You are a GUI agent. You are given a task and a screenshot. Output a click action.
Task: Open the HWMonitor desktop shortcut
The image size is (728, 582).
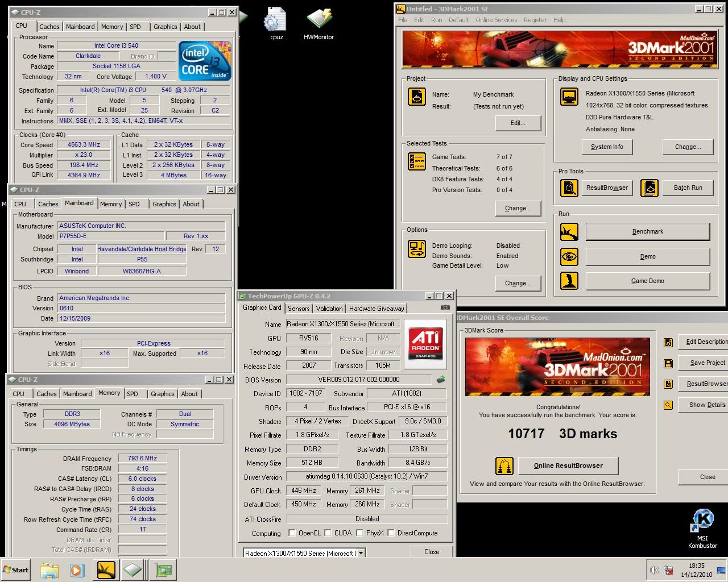tap(319, 23)
